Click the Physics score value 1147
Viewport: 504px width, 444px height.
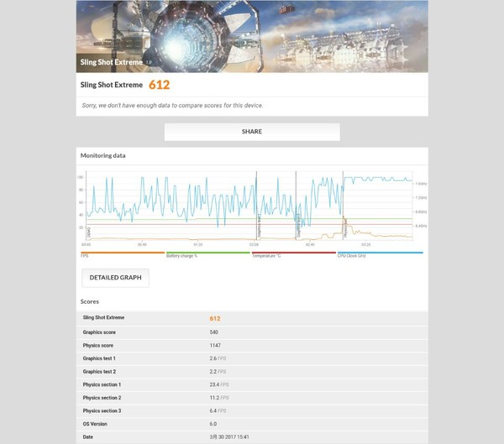coord(215,345)
